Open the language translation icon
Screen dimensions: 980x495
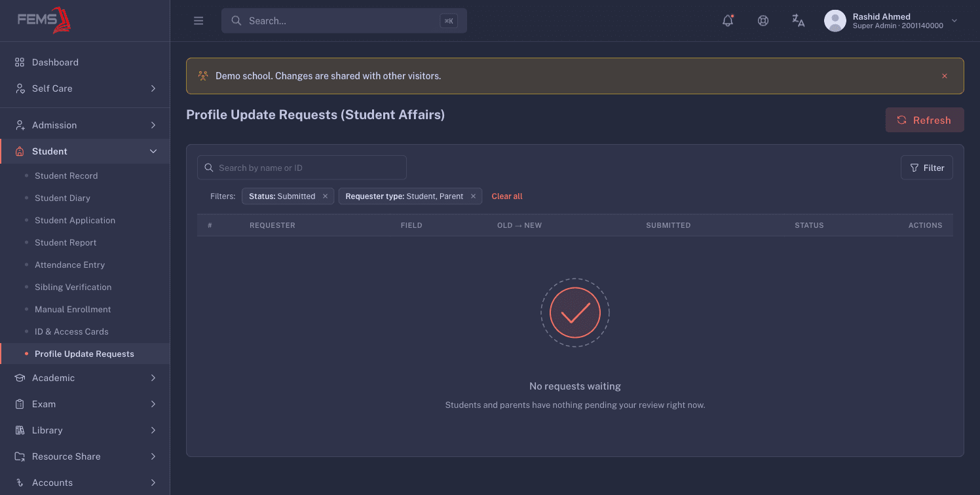coord(798,20)
